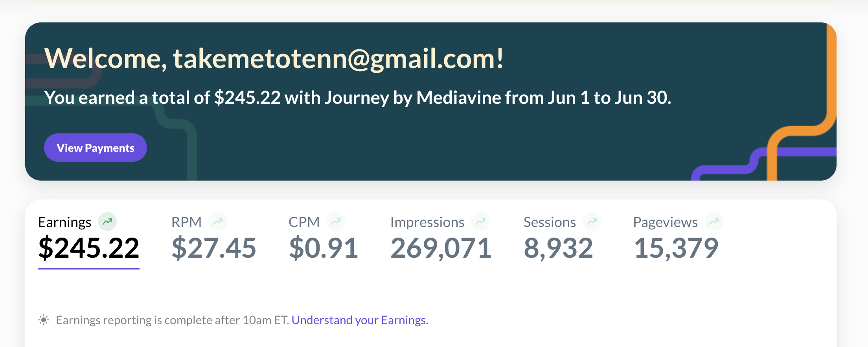The width and height of the screenshot is (868, 347).
Task: Click the 269,071 impressions figure
Action: (x=441, y=248)
